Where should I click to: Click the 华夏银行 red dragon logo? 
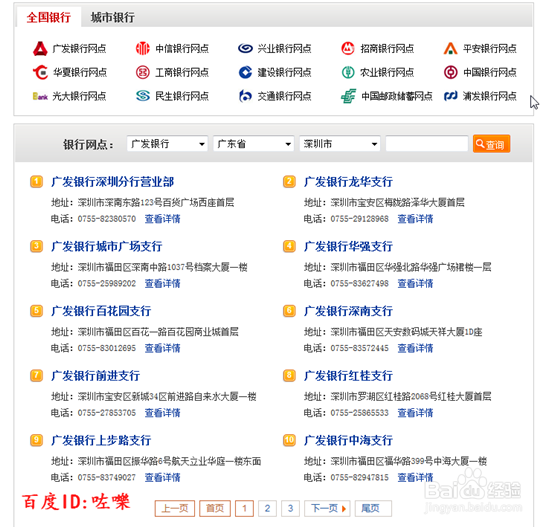point(40,72)
